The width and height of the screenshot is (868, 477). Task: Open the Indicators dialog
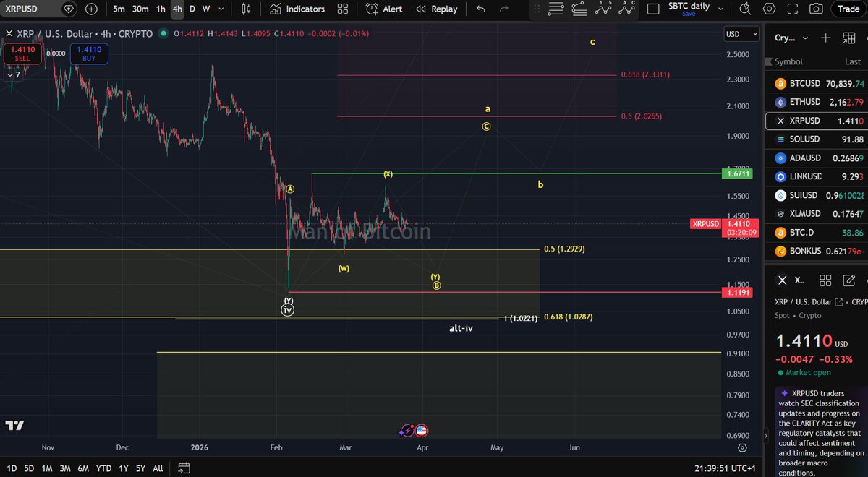pyautogui.click(x=297, y=9)
